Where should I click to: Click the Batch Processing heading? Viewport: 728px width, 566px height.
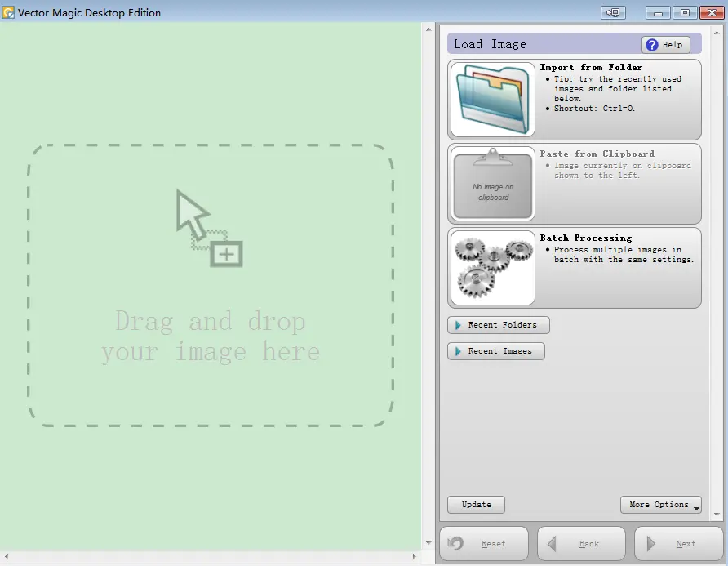(585, 238)
